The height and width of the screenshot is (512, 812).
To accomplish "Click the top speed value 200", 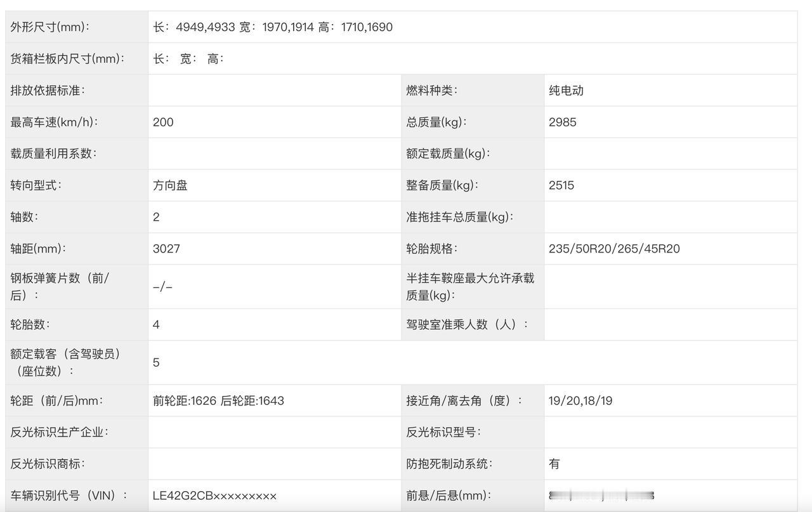I will coord(163,122).
